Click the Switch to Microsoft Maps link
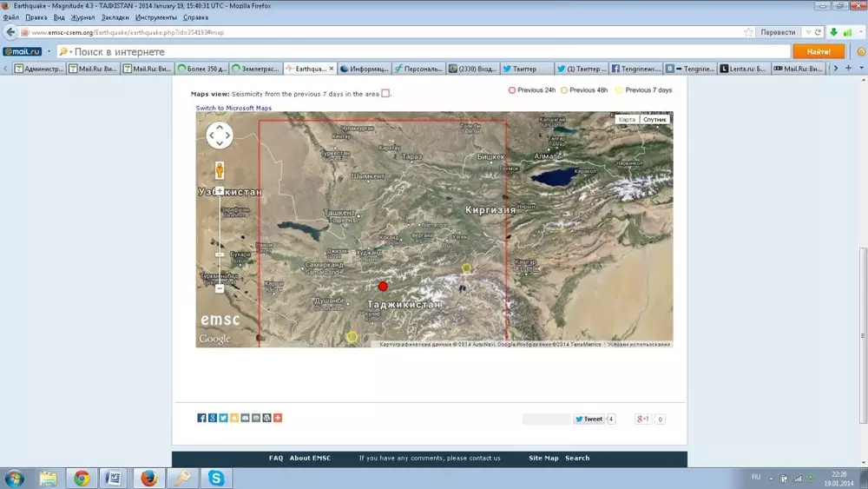Screen dimensions: 868x489 [x=233, y=108]
